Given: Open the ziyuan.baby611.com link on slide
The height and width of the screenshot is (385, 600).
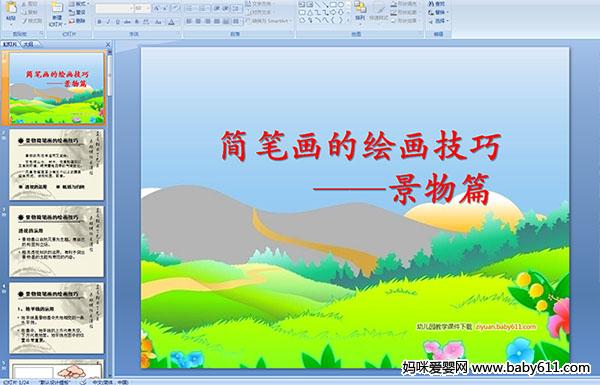Looking at the screenshot, I should pyautogui.click(x=505, y=326).
